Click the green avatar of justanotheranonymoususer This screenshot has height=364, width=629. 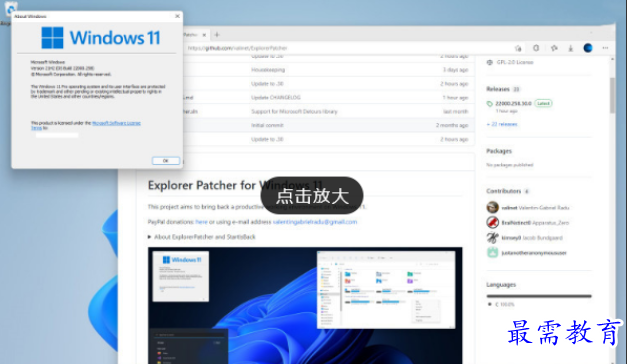point(493,252)
